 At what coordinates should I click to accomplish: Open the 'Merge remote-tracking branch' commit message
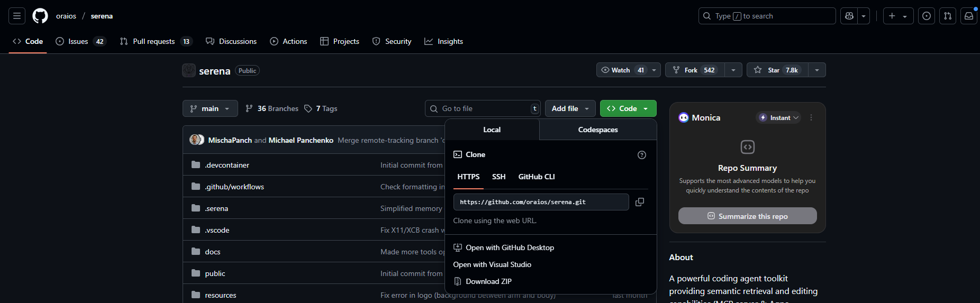pyautogui.click(x=391, y=140)
